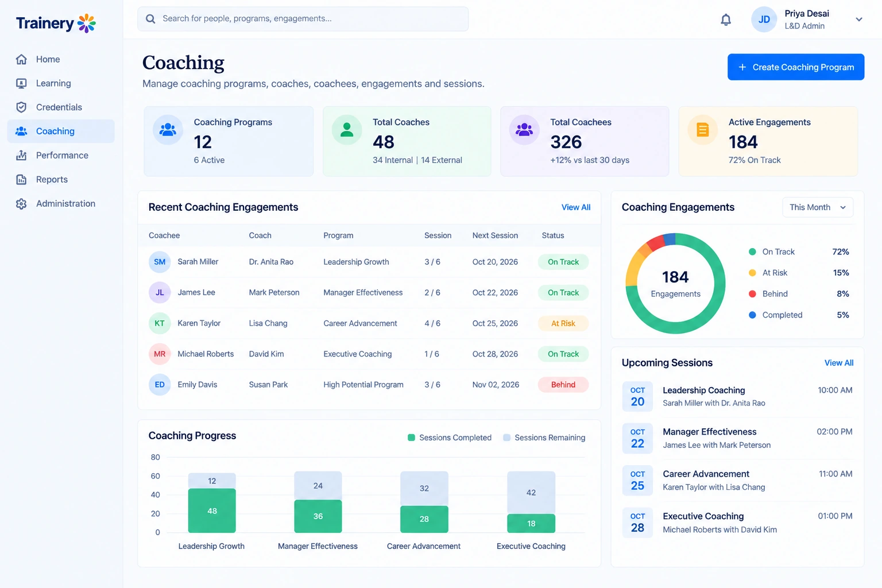The width and height of the screenshot is (882, 588).
Task: Click coach name Dr. Anita Rao
Action: click(271, 262)
